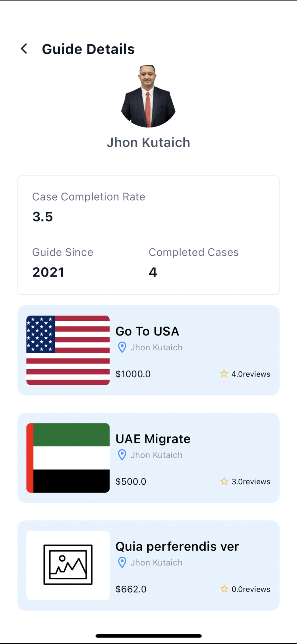Click the $500.0 price label
Image resolution: width=297 pixels, height=644 pixels.
point(131,481)
